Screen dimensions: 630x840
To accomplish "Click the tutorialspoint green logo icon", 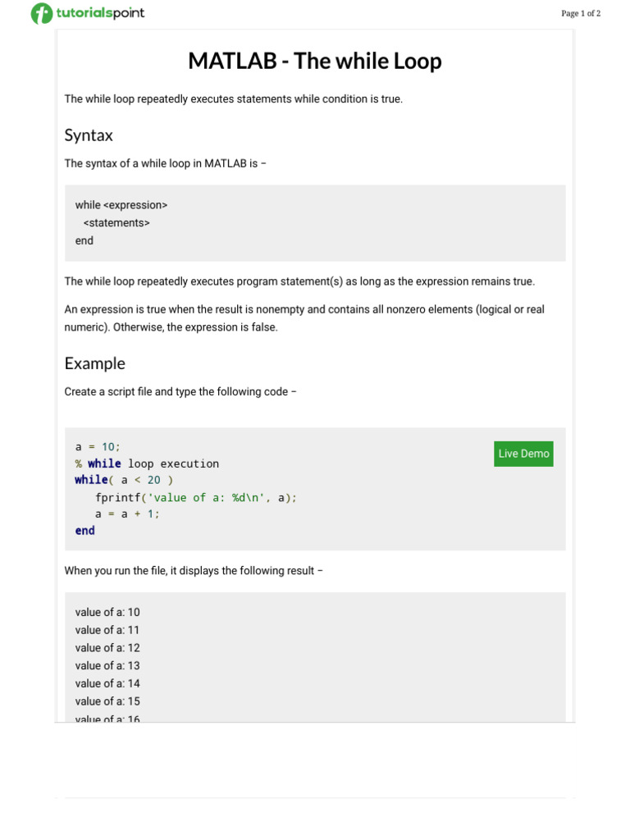I will [41, 13].
